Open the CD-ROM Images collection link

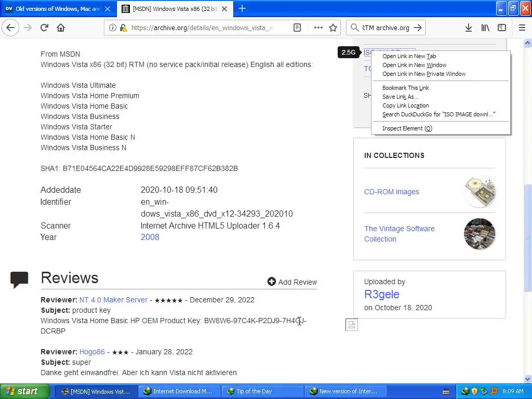391,192
